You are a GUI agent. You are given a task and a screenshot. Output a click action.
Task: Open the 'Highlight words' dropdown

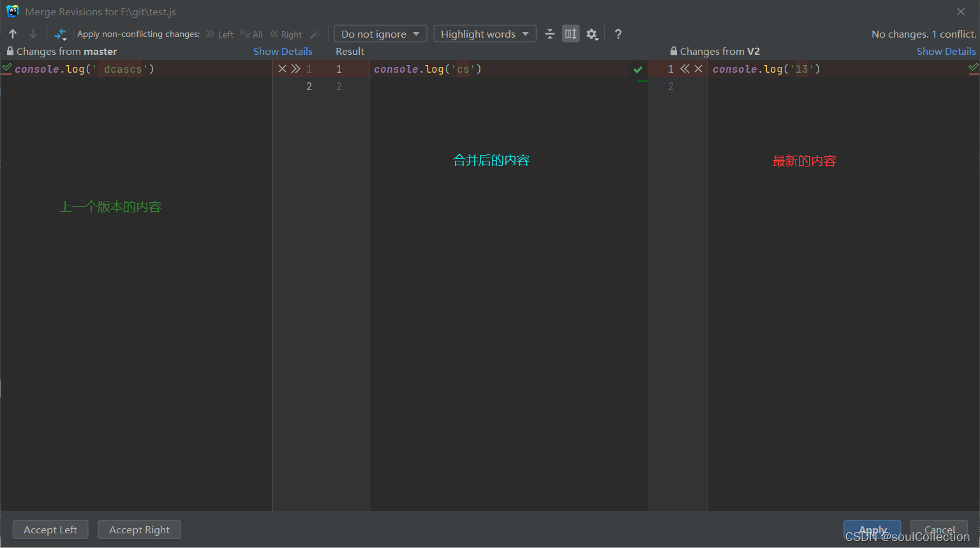coord(485,34)
